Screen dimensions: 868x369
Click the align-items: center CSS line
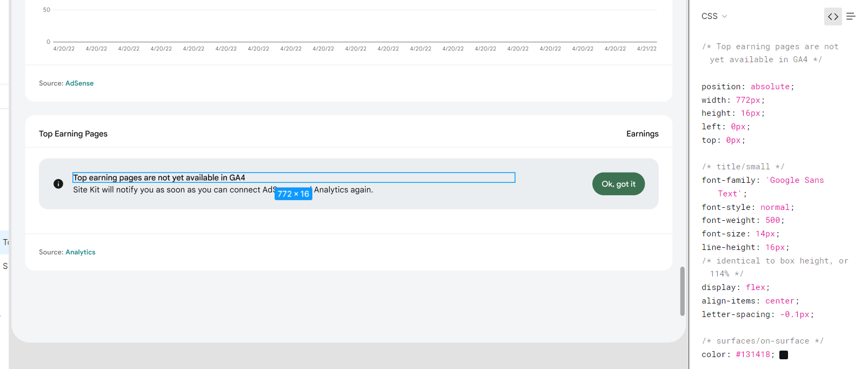(x=750, y=301)
